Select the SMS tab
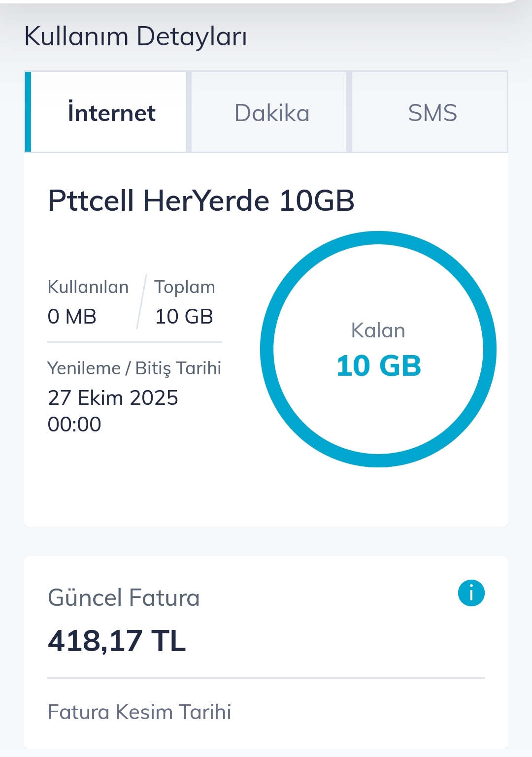This screenshot has height=757, width=532. (x=432, y=113)
